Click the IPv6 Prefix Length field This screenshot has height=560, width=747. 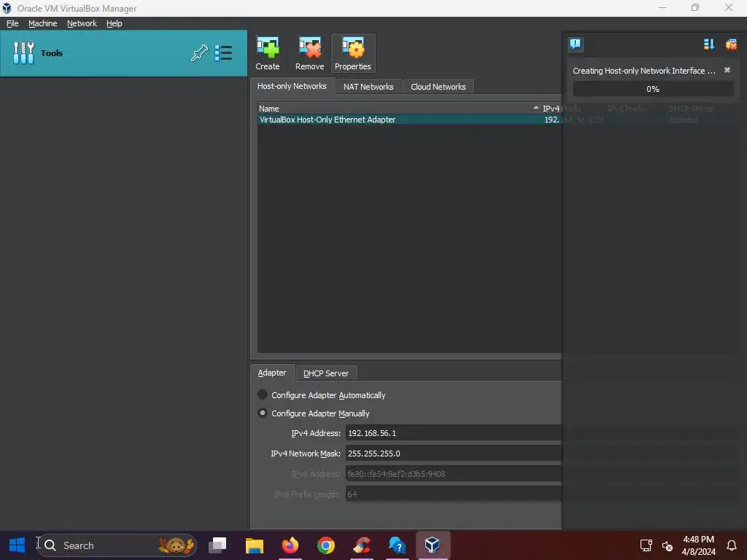454,494
